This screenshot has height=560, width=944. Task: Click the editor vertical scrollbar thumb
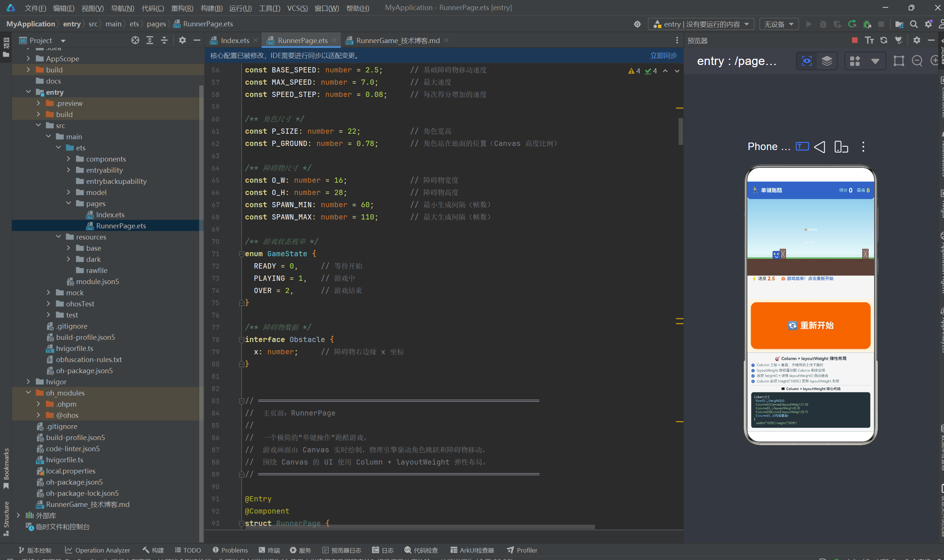[x=680, y=131]
